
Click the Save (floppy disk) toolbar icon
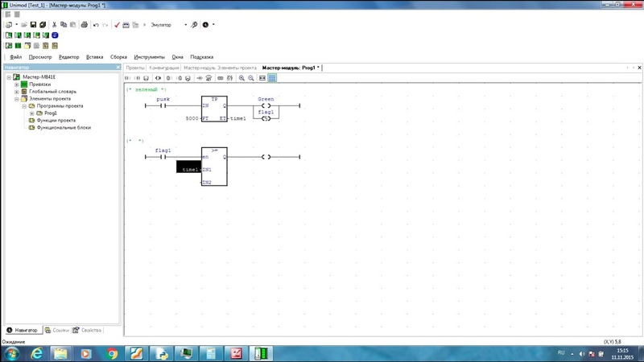click(x=33, y=25)
